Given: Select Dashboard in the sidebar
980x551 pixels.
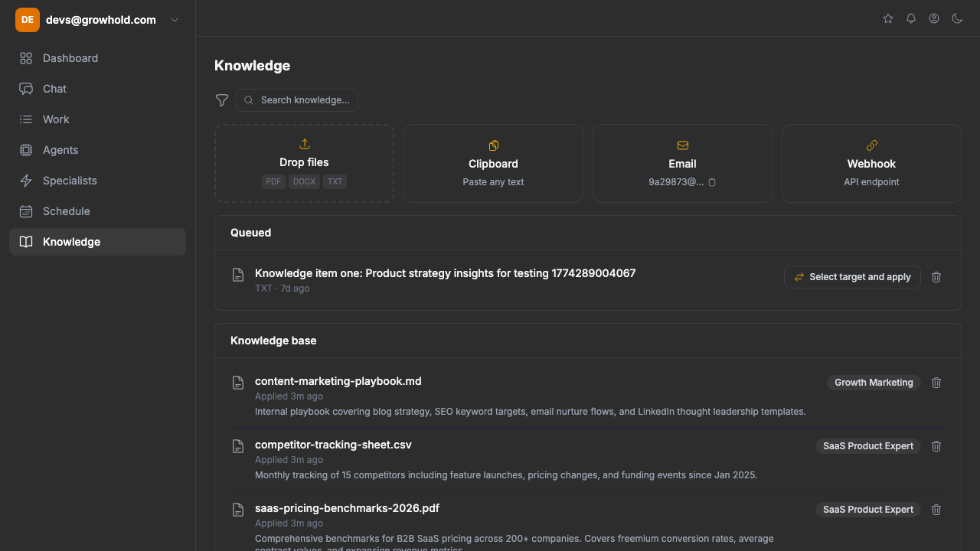Looking at the screenshot, I should click(70, 58).
